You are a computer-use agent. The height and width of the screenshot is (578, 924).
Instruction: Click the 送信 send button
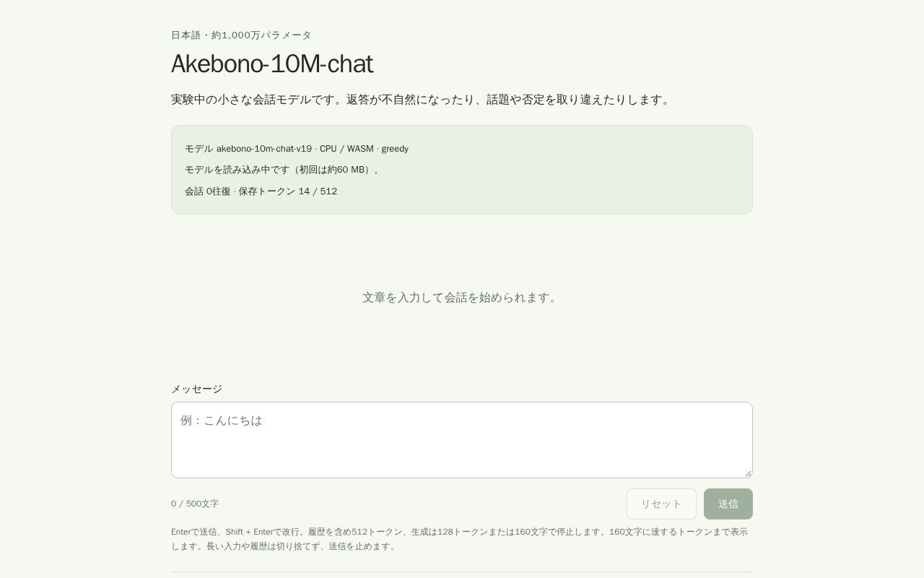point(728,504)
